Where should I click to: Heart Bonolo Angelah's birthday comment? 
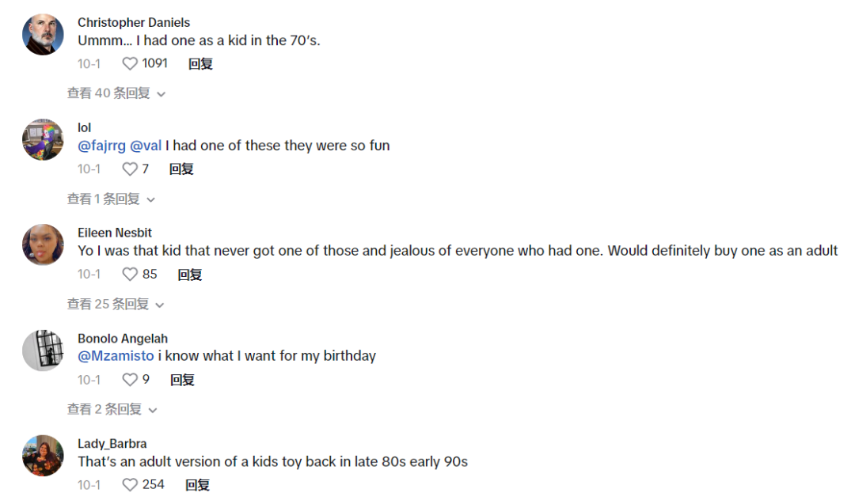coord(130,379)
